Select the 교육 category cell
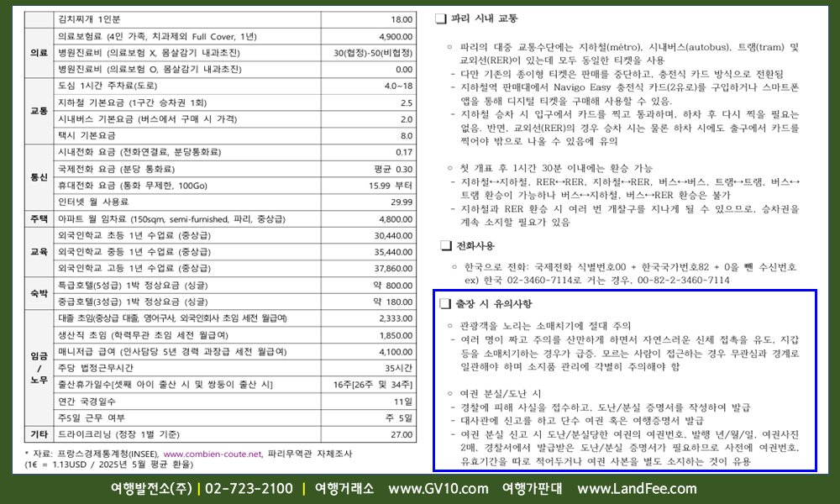 pyautogui.click(x=39, y=251)
